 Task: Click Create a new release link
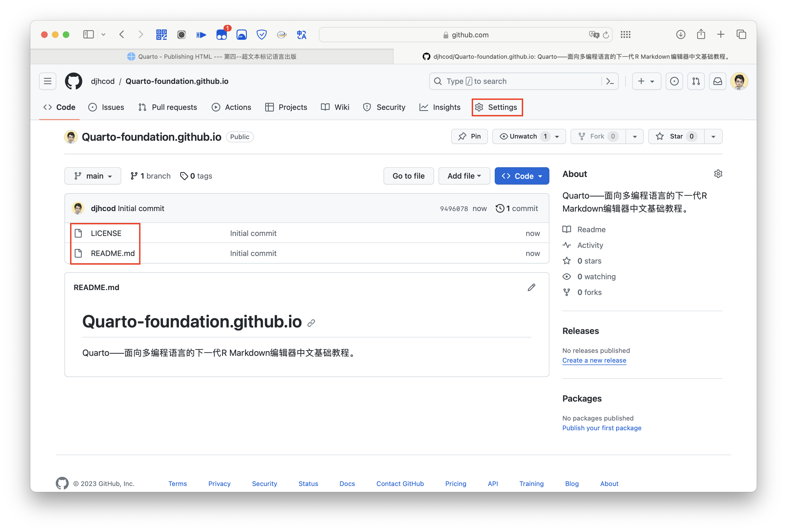point(594,360)
